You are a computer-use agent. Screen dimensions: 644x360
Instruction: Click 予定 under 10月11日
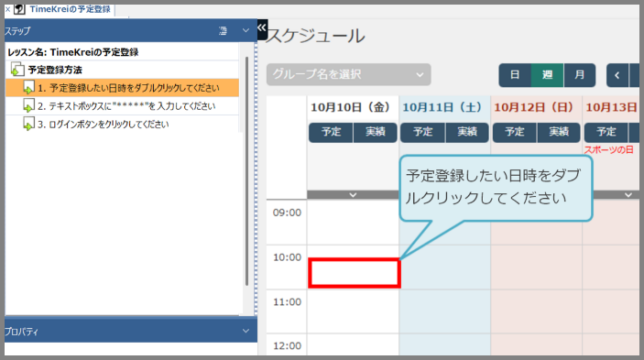coord(423,132)
